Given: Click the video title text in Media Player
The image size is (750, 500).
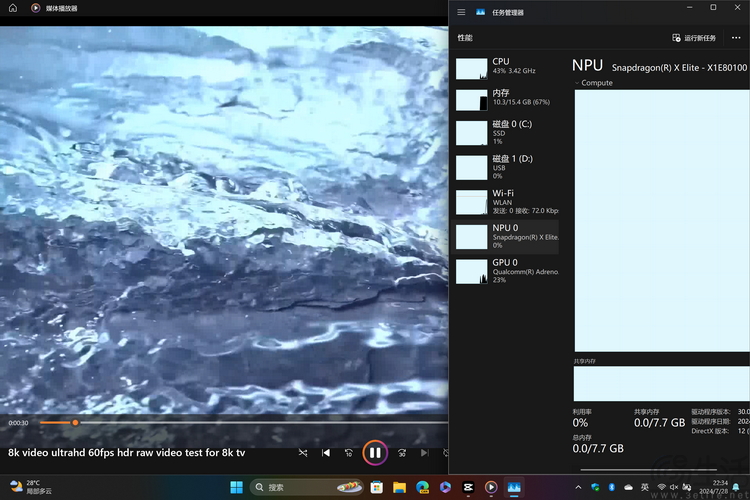Looking at the screenshot, I should click(126, 453).
